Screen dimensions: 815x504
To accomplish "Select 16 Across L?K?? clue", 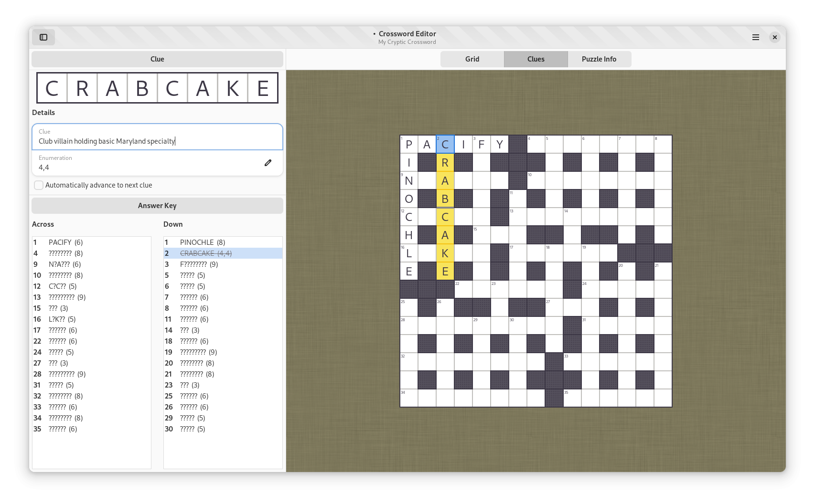I will [92, 319].
